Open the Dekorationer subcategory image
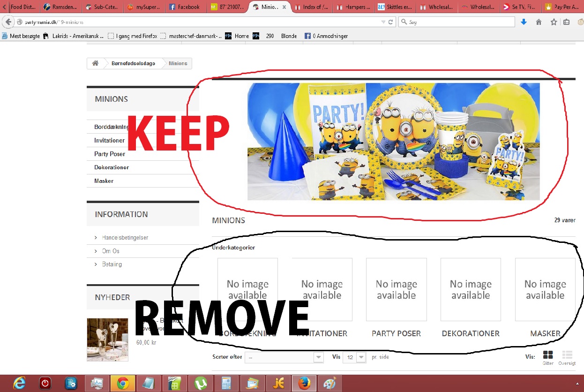 click(x=471, y=289)
